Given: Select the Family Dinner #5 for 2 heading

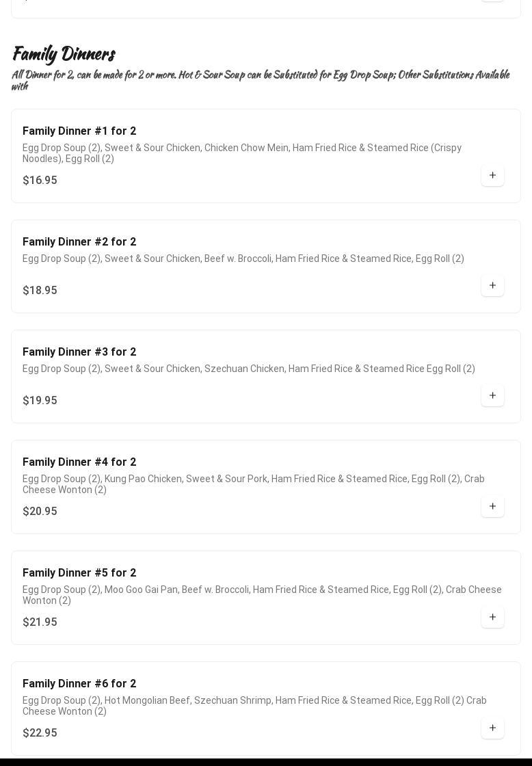Looking at the screenshot, I should point(79,572).
